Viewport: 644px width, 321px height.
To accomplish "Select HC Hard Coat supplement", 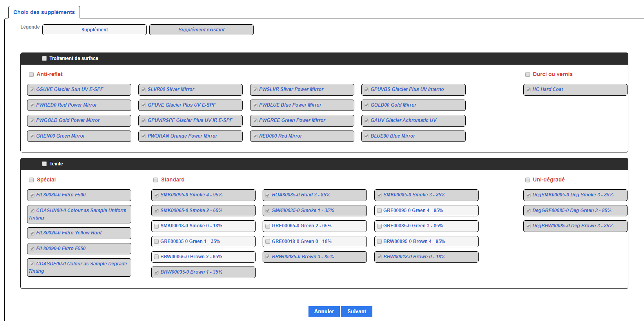I will [x=575, y=90].
